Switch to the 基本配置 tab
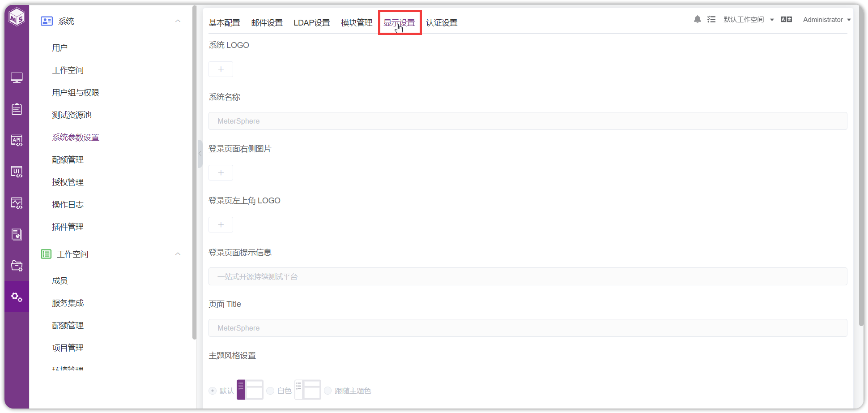The image size is (868, 413). coord(224,23)
